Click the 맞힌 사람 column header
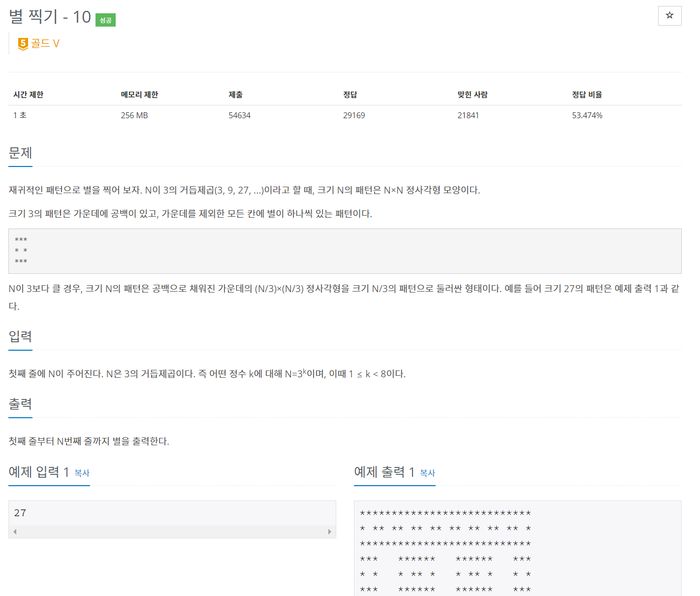The height and width of the screenshot is (596, 700). tap(473, 95)
